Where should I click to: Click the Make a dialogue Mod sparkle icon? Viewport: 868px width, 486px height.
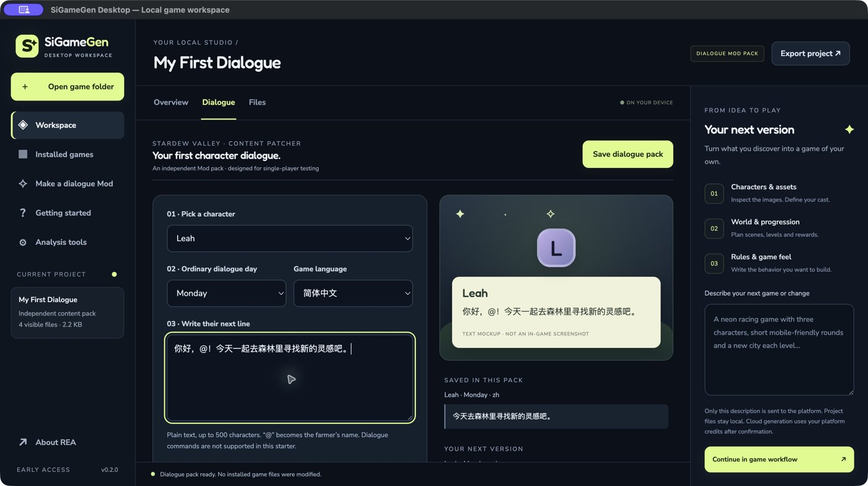[x=23, y=183]
